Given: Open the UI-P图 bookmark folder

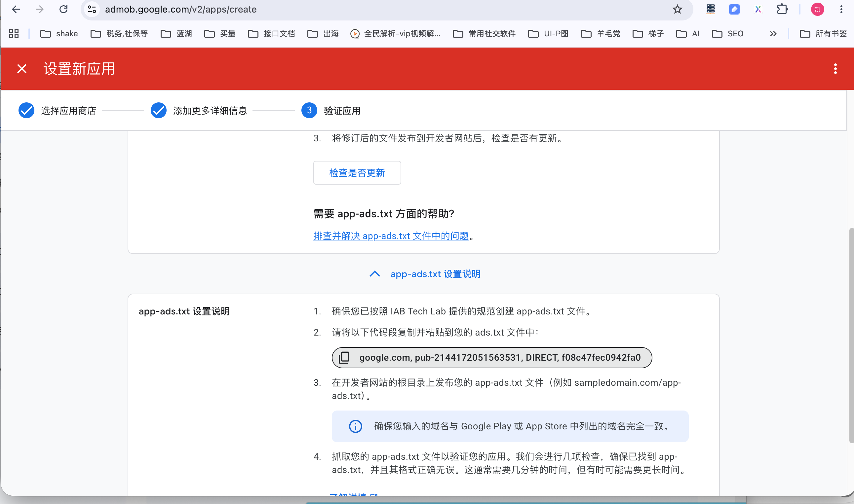Looking at the screenshot, I should (x=549, y=34).
